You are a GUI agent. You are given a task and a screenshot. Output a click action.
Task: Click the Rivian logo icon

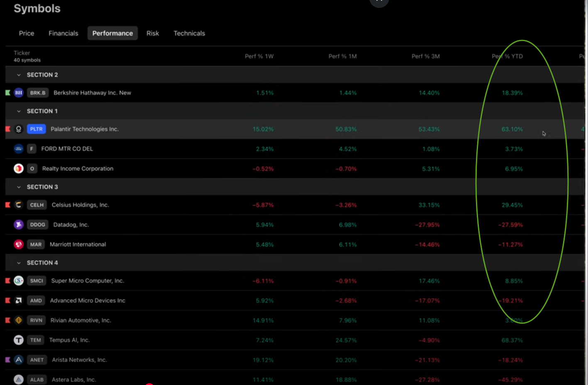[18, 320]
